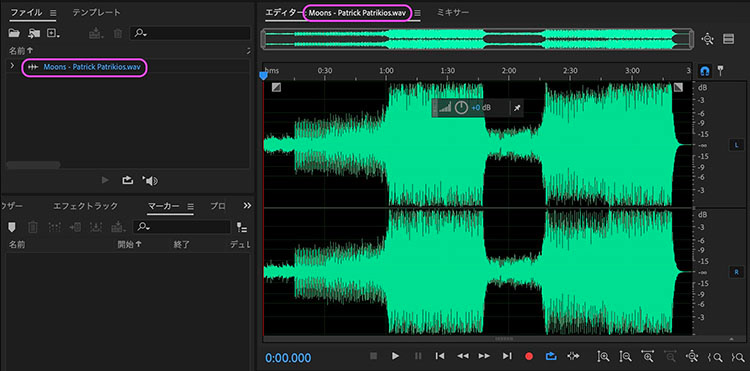Screen dimensions: 750x371
Task: Click the Fast Forward button
Action: pos(485,356)
